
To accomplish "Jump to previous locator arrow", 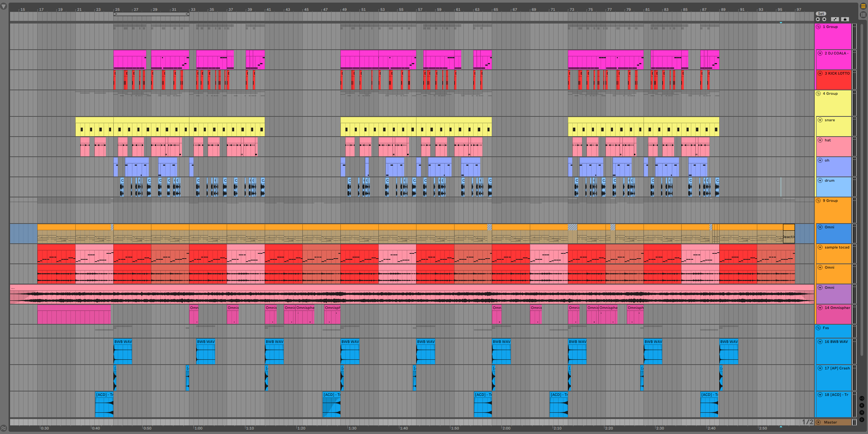I will coord(818,19).
